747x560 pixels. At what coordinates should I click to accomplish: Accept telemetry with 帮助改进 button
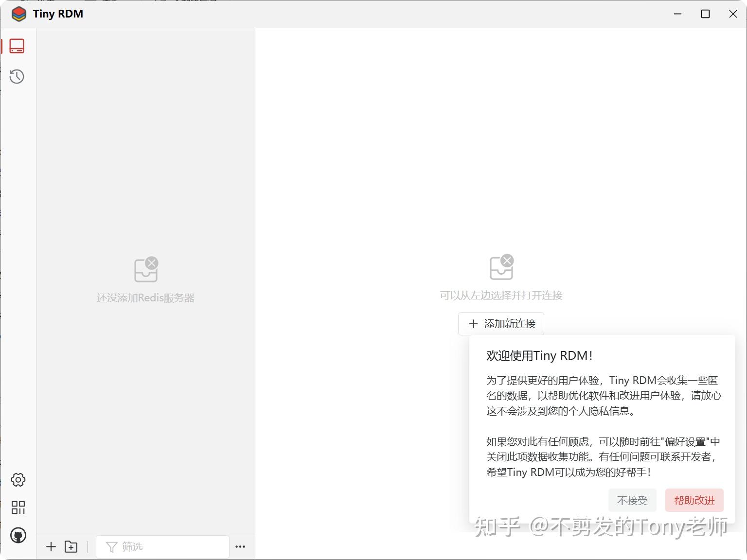coord(694,500)
